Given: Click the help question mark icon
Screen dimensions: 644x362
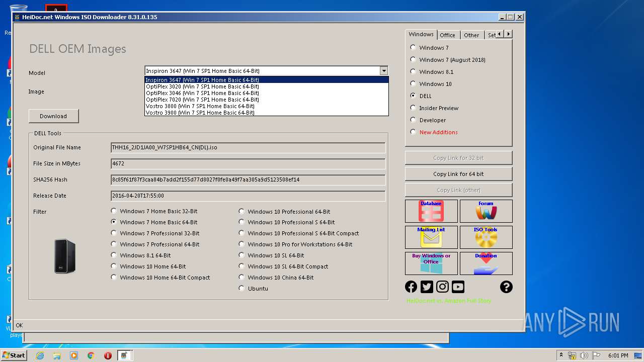Looking at the screenshot, I should tap(506, 287).
